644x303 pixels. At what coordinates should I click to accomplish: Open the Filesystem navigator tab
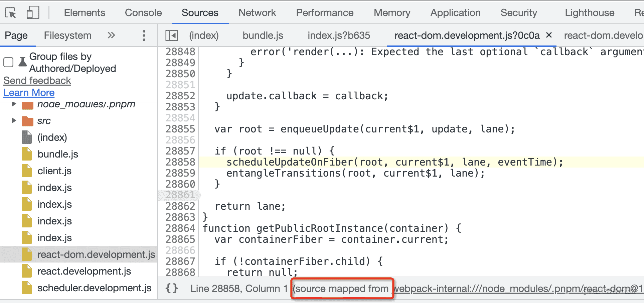coord(67,35)
